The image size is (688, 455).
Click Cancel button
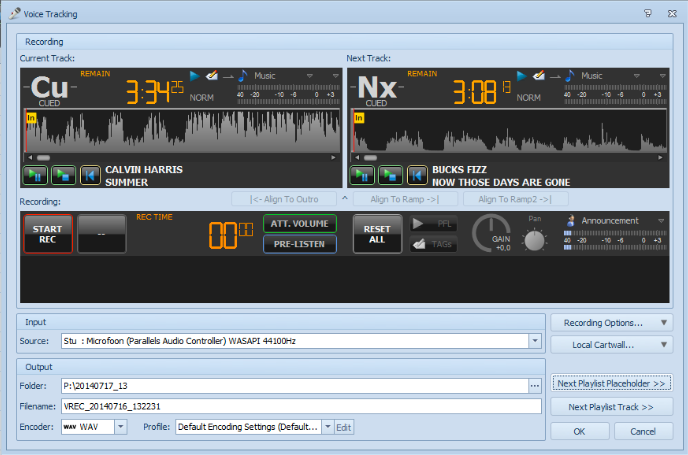click(x=643, y=431)
